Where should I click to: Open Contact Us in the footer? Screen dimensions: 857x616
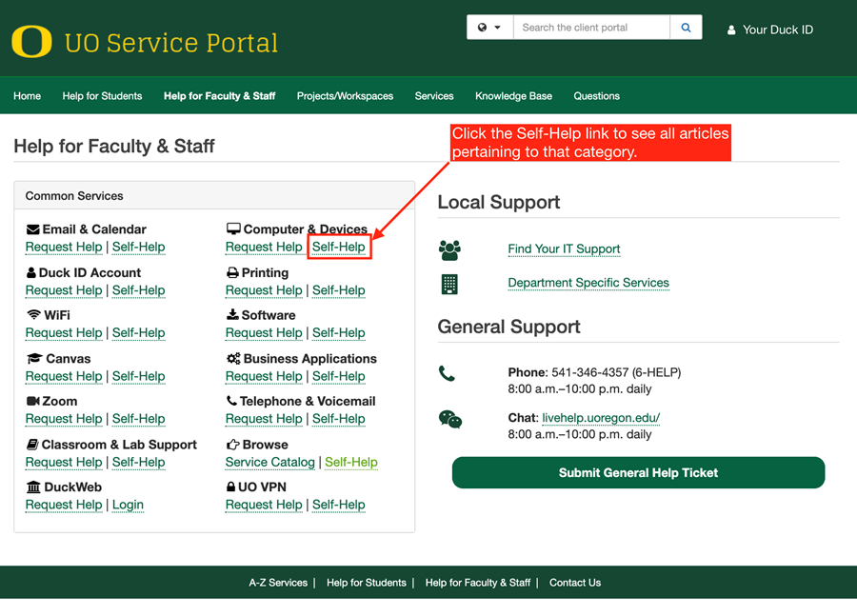pyautogui.click(x=575, y=583)
